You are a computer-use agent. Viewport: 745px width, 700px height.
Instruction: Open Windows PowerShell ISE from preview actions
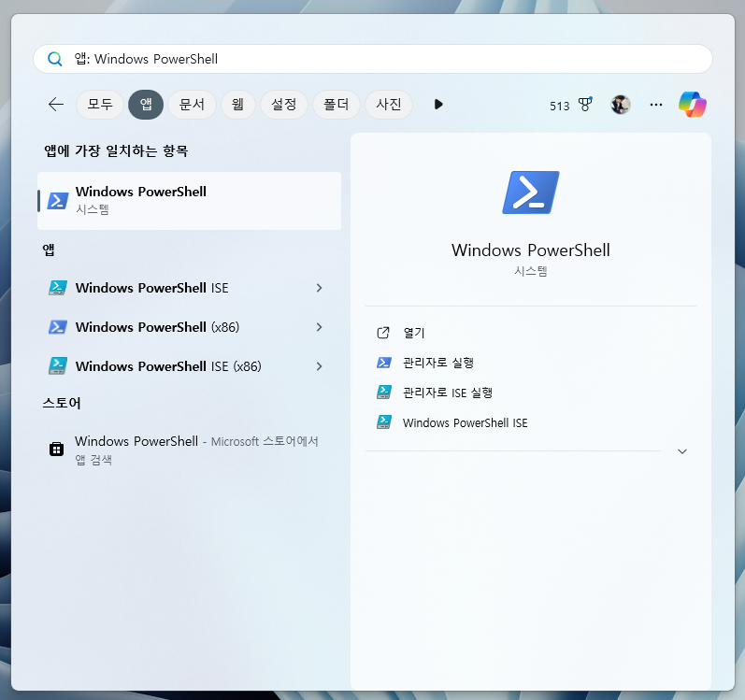pos(466,422)
